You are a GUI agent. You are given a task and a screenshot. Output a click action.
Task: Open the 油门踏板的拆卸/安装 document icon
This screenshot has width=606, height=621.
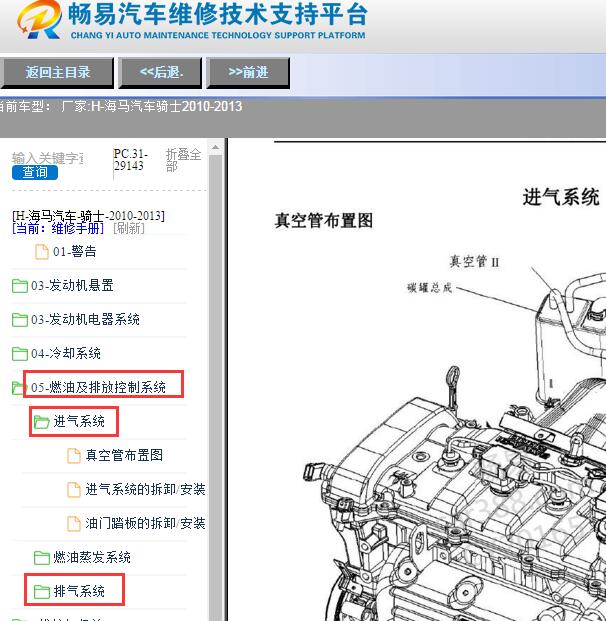click(74, 524)
